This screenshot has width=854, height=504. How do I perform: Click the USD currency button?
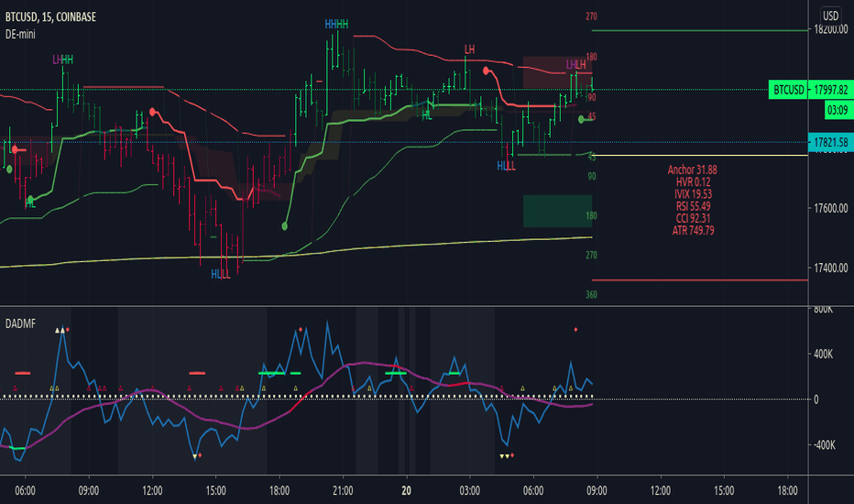(830, 16)
